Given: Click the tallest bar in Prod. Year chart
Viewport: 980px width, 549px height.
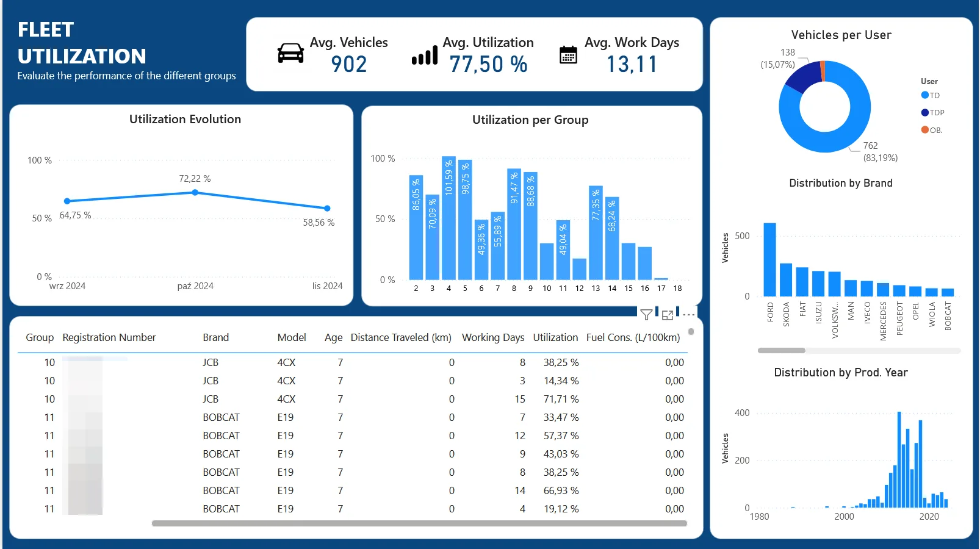Looking at the screenshot, I should 899,460.
